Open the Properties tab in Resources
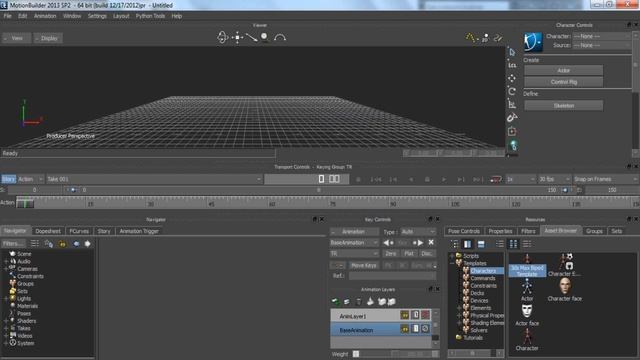This screenshot has height=360, width=640. (500, 231)
